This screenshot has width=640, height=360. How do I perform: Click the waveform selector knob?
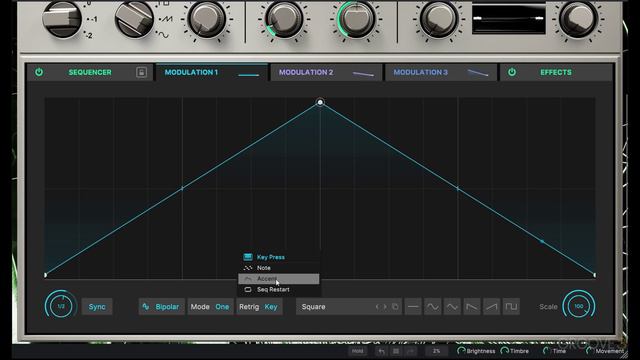pyautogui.click(x=135, y=18)
